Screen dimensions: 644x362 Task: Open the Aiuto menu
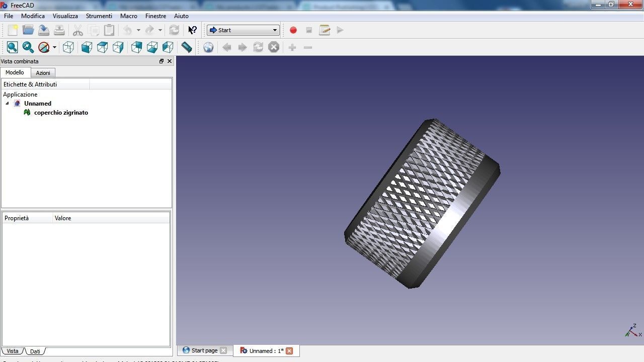coord(181,16)
